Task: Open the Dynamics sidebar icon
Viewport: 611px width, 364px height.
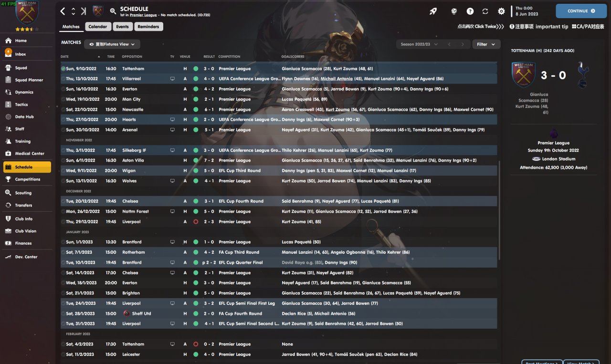Action: pos(8,92)
